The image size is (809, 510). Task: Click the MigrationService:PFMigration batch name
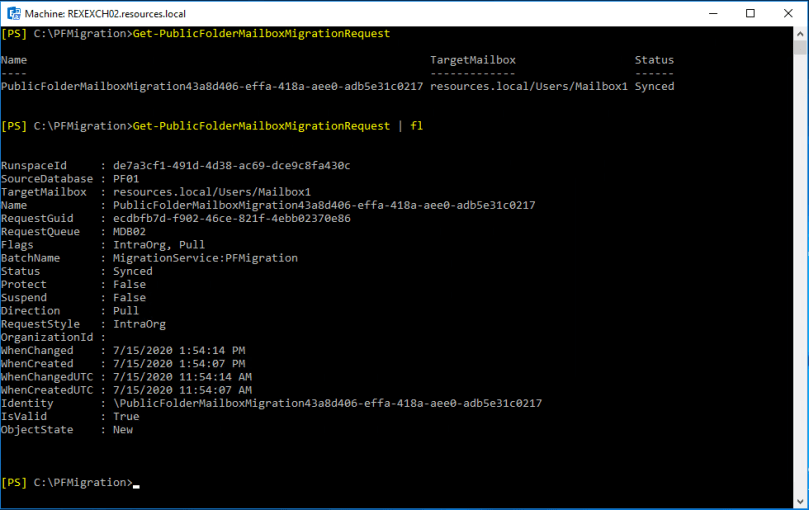(205, 258)
